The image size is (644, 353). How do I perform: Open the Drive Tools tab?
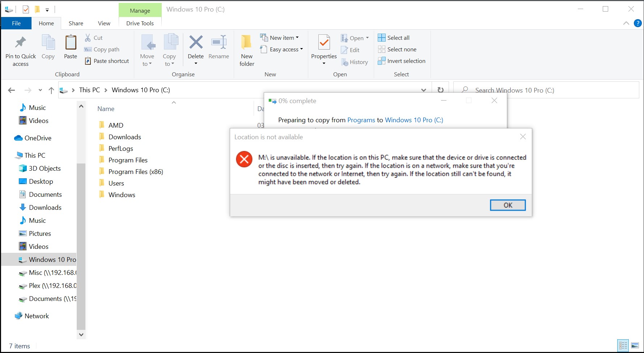140,23
